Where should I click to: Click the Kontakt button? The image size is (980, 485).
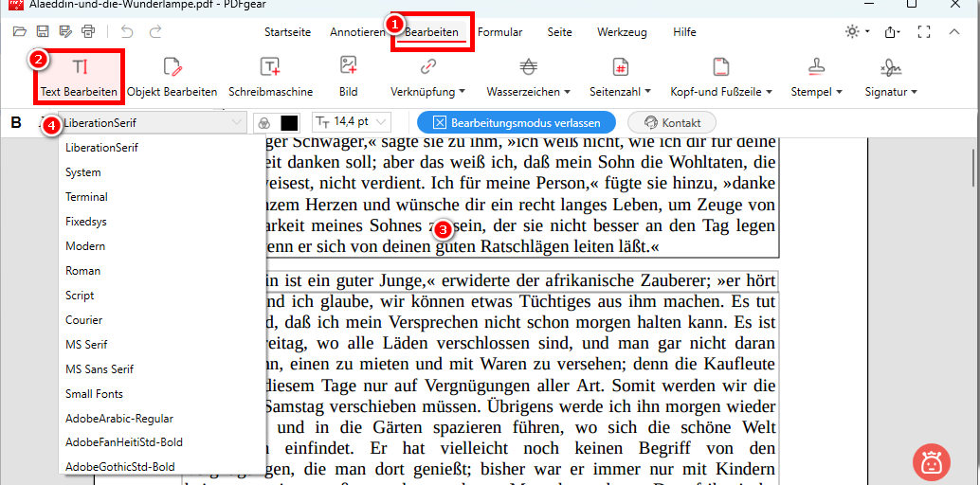click(x=672, y=122)
